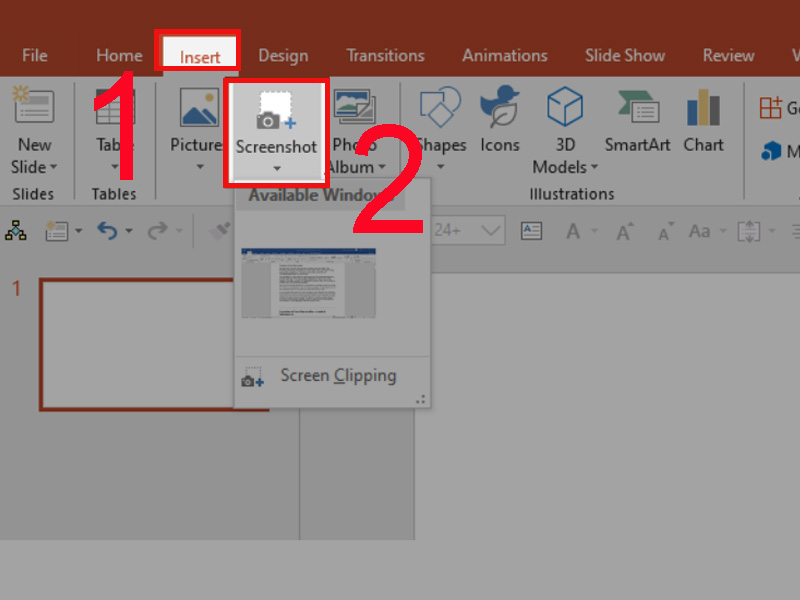
Task: Open the Animations tab
Action: pos(505,55)
